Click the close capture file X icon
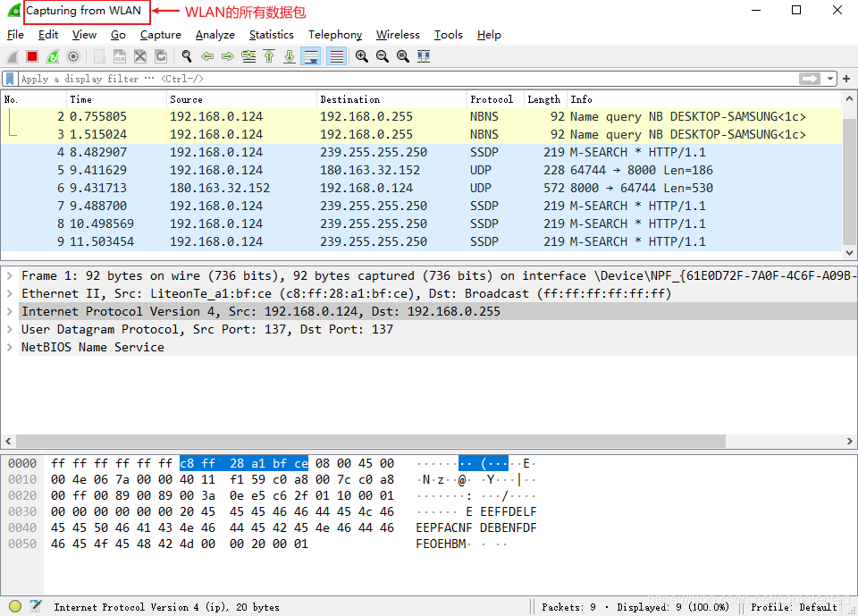858x616 pixels. (x=140, y=56)
